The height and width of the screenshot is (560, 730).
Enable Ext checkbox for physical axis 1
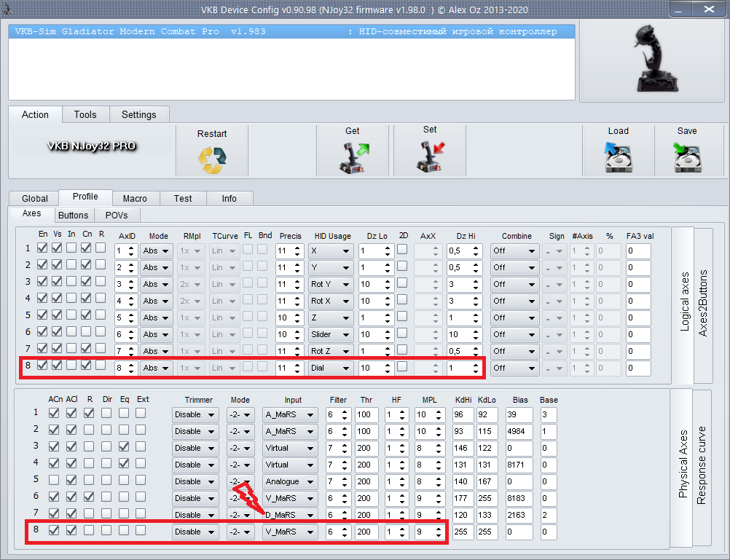click(141, 413)
